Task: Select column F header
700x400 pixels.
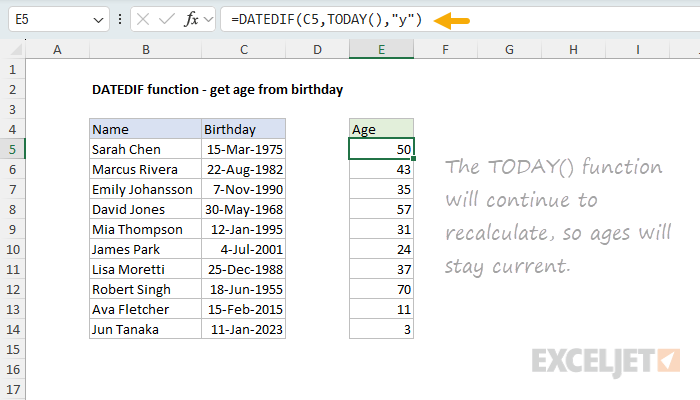Action: tap(445, 50)
